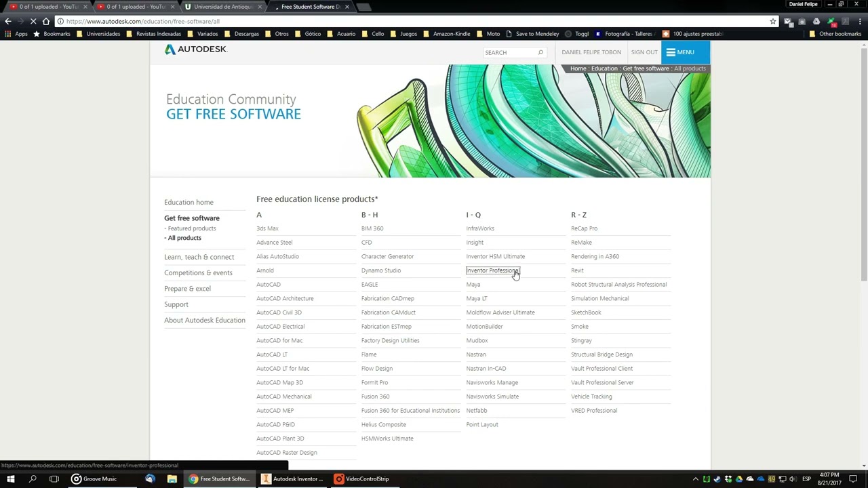Open the Navisworks Manage link
The image size is (868, 488).
pyautogui.click(x=492, y=382)
